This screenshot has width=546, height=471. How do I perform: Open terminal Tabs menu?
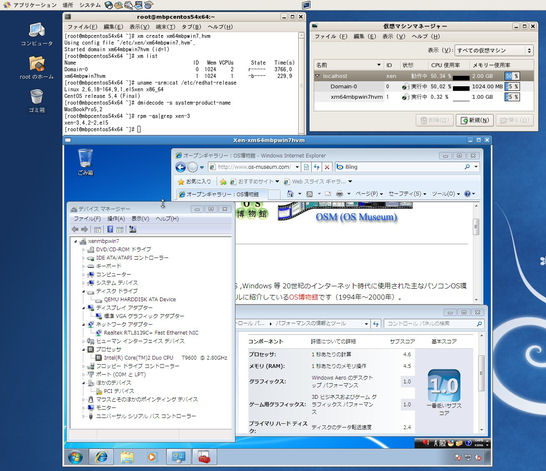pos(191,27)
